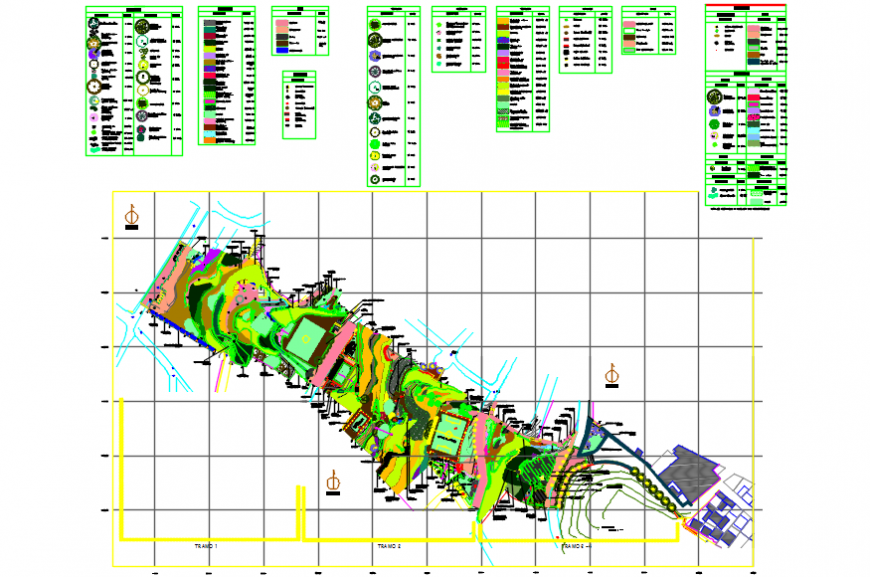Toggle the yellow marker at the top of the right legend
This screenshot has height=577, width=870.
(x=716, y=27)
